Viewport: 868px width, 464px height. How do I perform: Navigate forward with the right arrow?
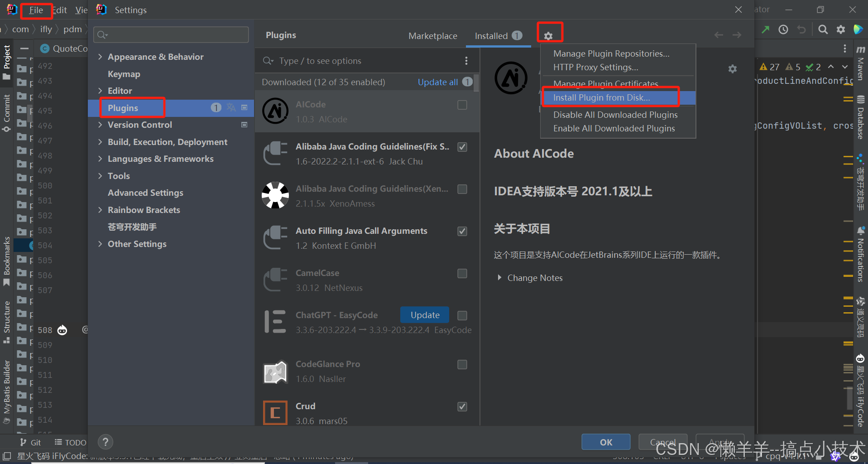pos(737,35)
